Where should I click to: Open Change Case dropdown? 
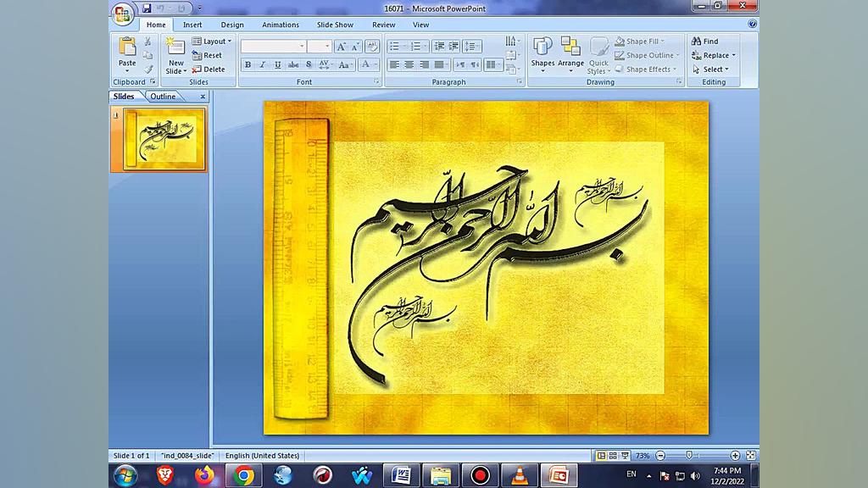(x=345, y=64)
